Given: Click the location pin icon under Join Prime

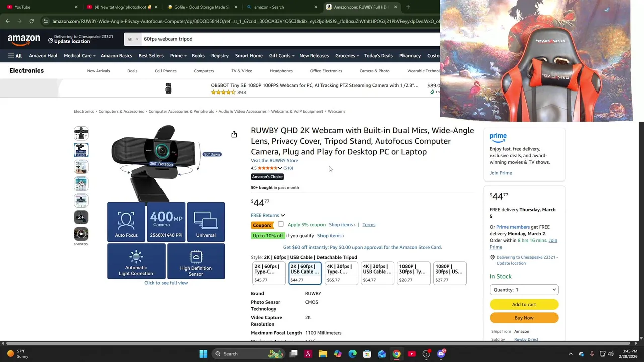Looking at the screenshot, I should point(492,257).
